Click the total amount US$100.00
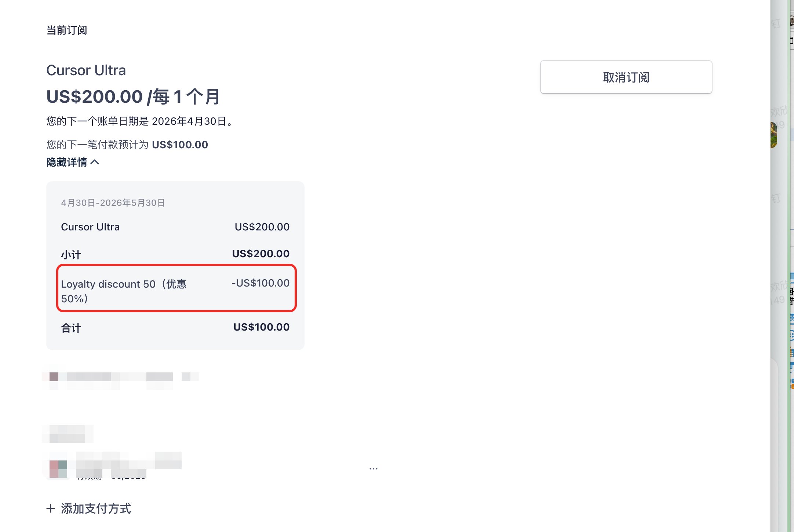The width and height of the screenshot is (794, 532). point(261,327)
